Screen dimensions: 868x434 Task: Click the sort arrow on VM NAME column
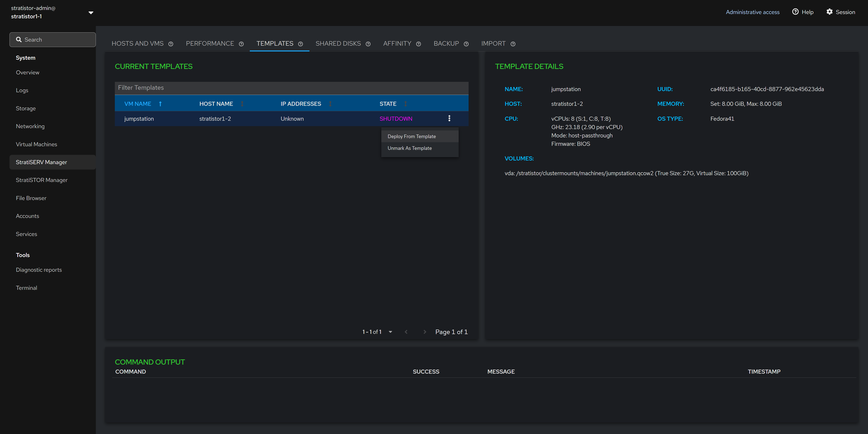(x=160, y=104)
